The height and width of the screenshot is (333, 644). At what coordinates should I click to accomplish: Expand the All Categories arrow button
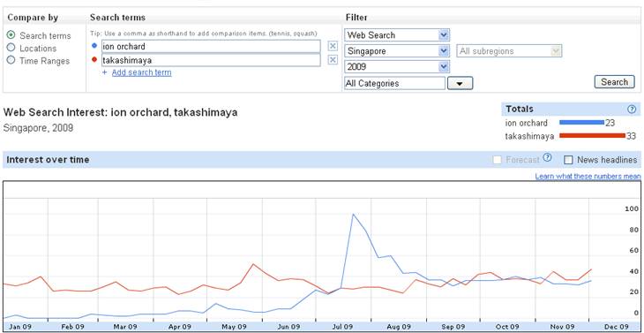click(x=460, y=83)
